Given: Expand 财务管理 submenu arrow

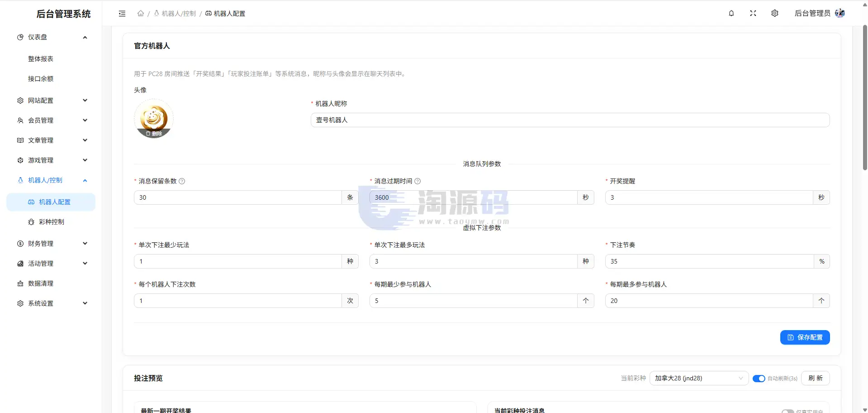Looking at the screenshot, I should coord(85,244).
